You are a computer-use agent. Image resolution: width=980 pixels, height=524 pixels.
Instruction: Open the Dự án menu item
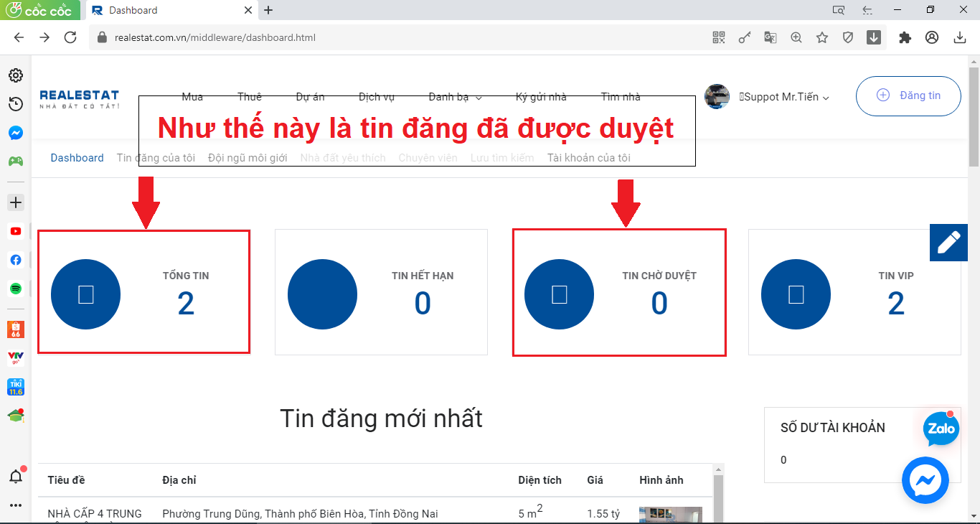click(310, 97)
